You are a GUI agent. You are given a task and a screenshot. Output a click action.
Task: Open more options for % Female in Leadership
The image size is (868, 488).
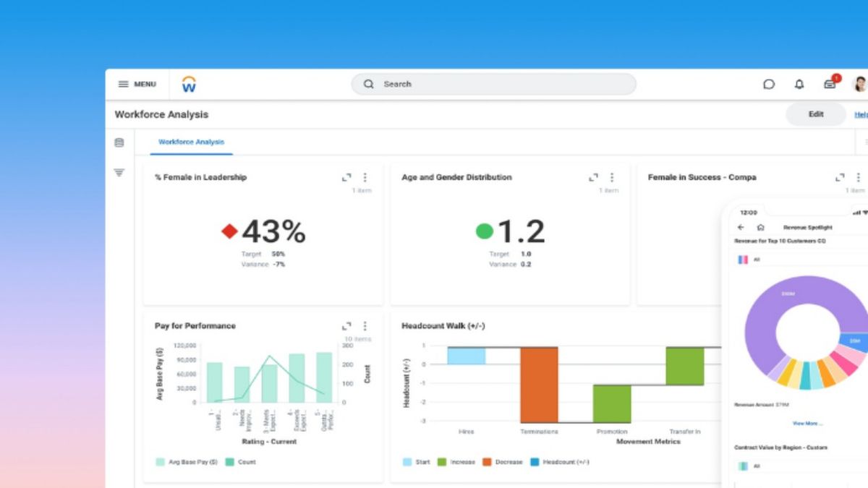click(365, 177)
